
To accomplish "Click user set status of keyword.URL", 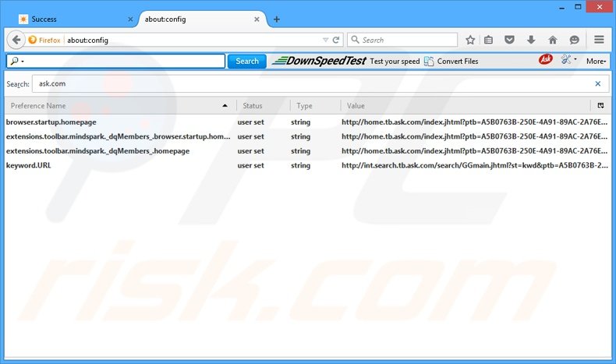I will tap(250, 165).
